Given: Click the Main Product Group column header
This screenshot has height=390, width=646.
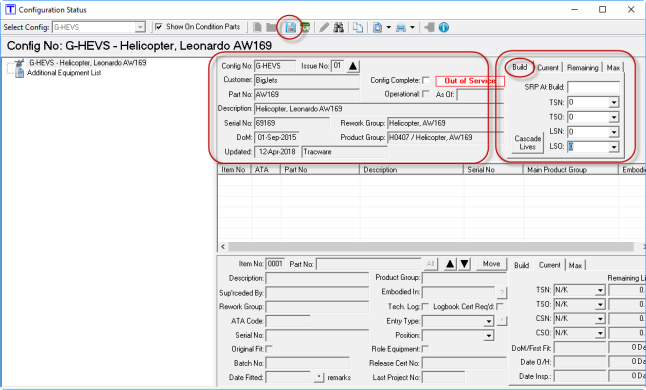Looking at the screenshot, I should 571,170.
